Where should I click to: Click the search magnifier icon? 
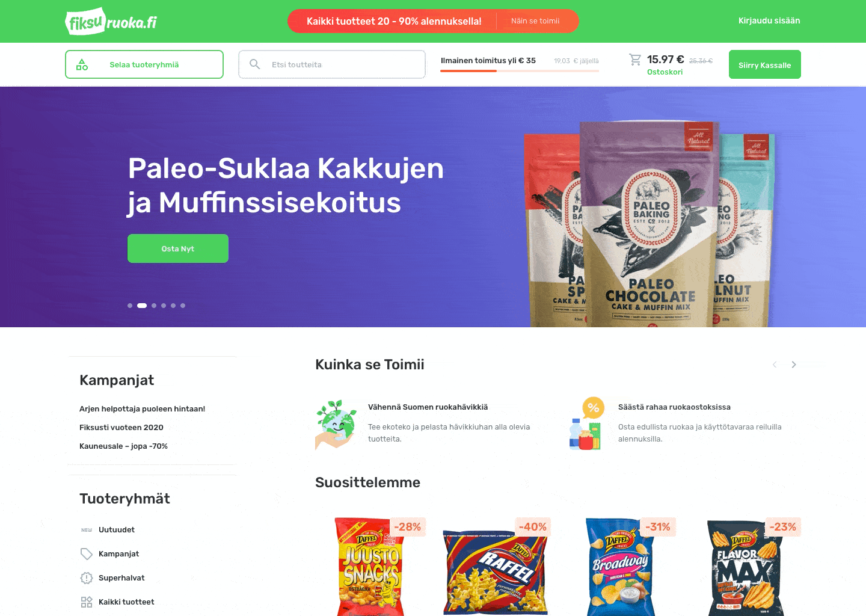pos(255,64)
